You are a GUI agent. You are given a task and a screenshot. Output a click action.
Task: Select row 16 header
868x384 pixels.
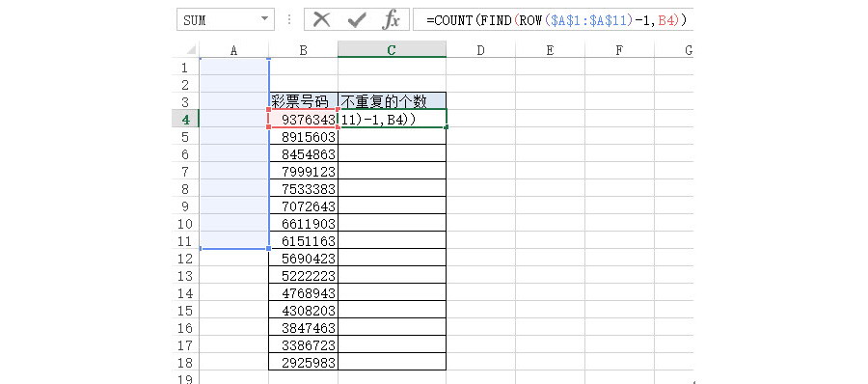click(x=185, y=327)
